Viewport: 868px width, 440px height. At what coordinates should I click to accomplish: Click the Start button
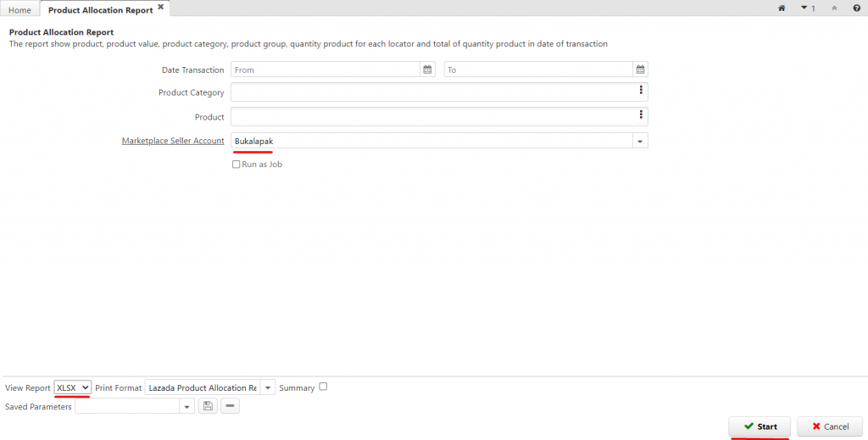coord(759,426)
